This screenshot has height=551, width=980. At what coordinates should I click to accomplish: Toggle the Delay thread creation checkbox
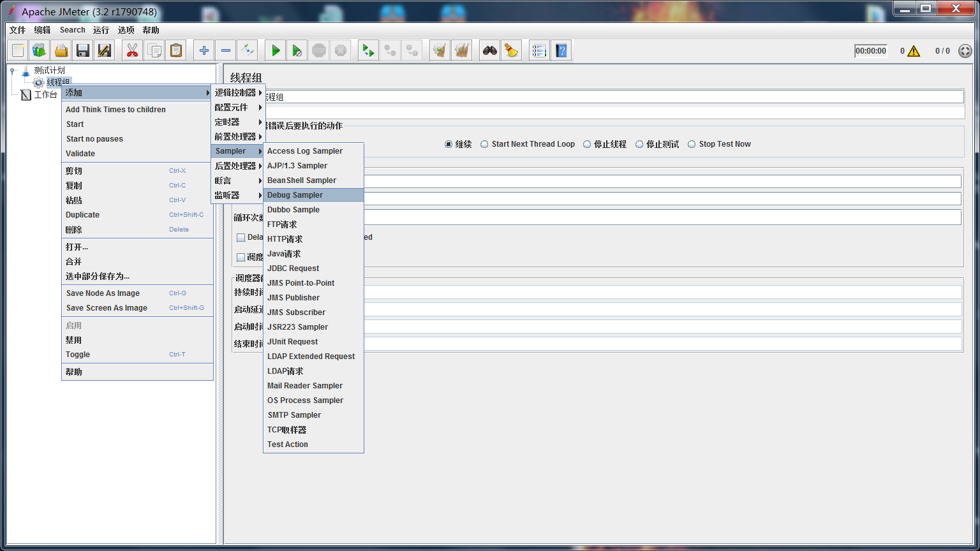(241, 237)
